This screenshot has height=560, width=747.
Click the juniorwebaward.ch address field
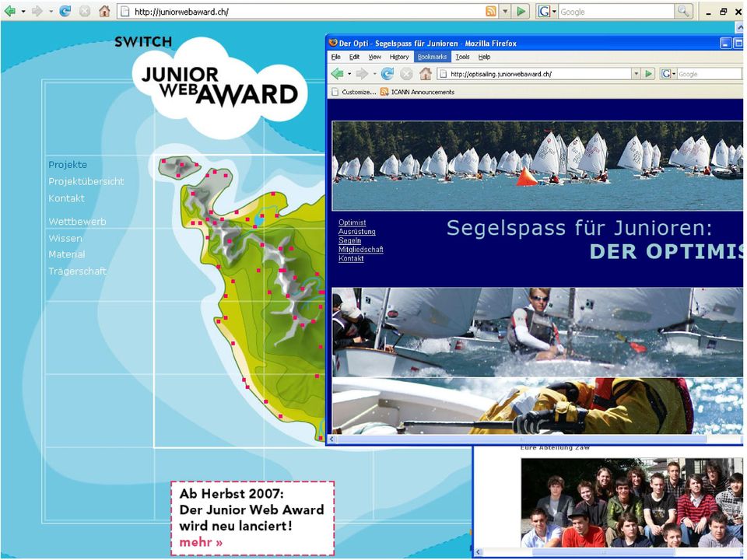point(301,12)
